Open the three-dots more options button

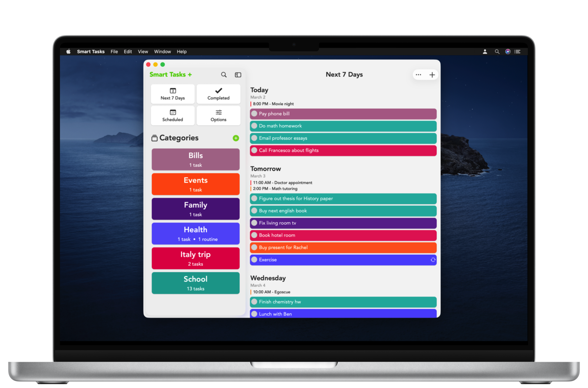[x=418, y=75]
